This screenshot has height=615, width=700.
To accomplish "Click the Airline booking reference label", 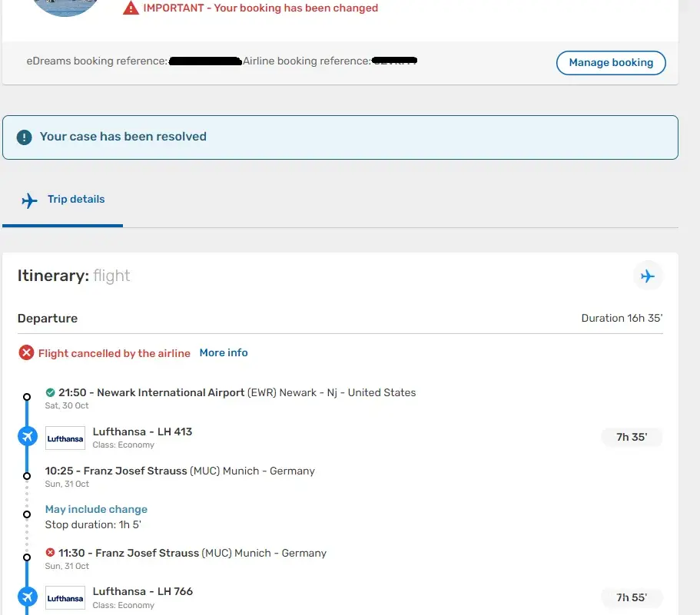I will [307, 61].
